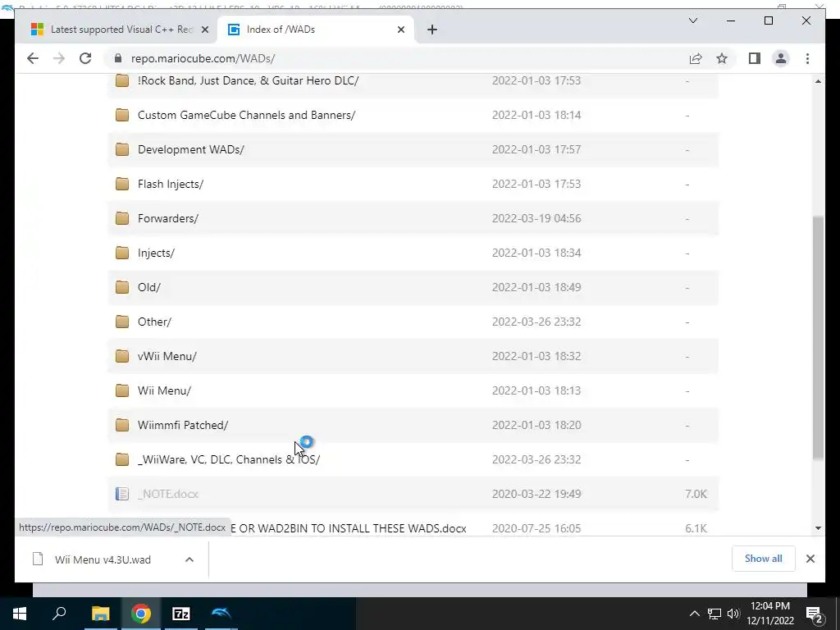Go back to the previous page

(33, 58)
